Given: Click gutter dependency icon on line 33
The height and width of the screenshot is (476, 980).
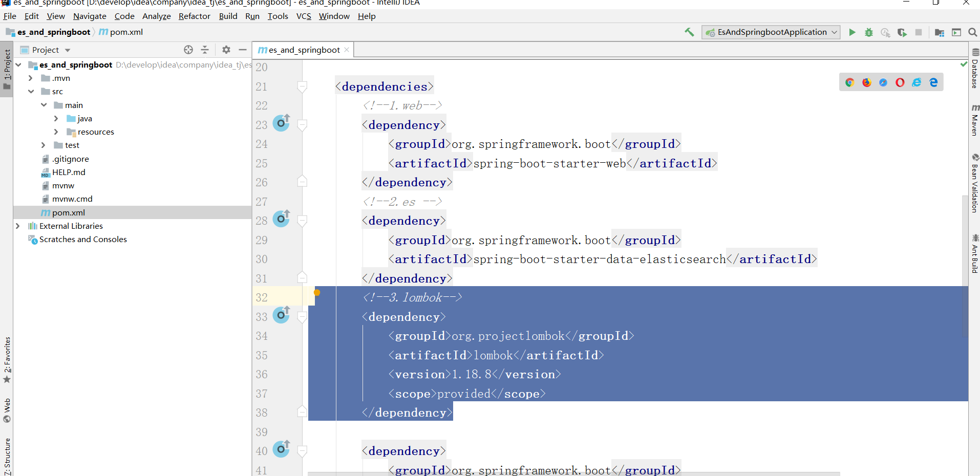Looking at the screenshot, I should [281, 315].
